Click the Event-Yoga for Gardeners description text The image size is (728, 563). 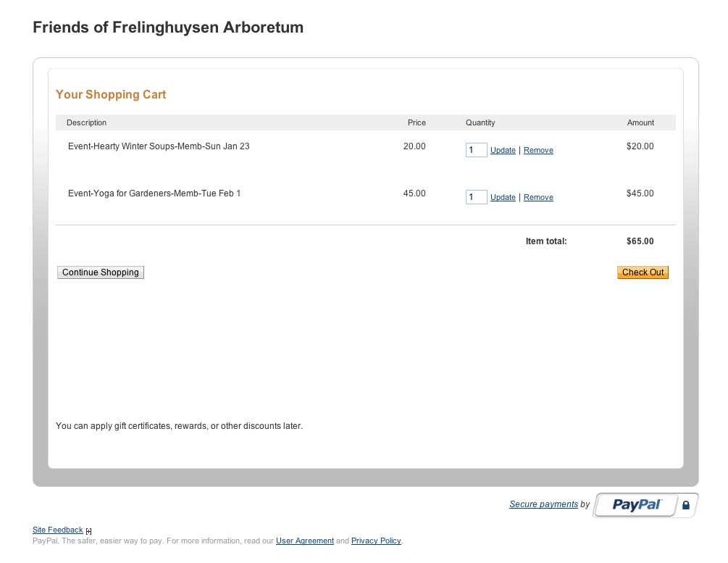tap(154, 193)
